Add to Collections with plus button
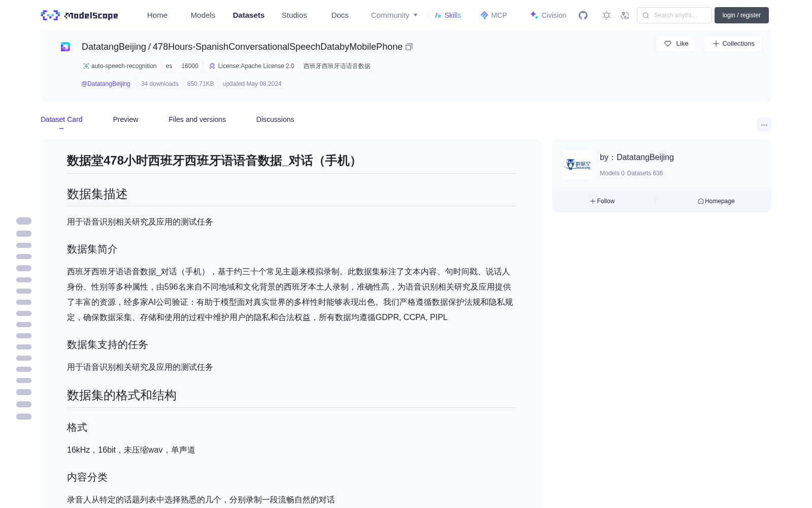812x508 pixels. [733, 44]
